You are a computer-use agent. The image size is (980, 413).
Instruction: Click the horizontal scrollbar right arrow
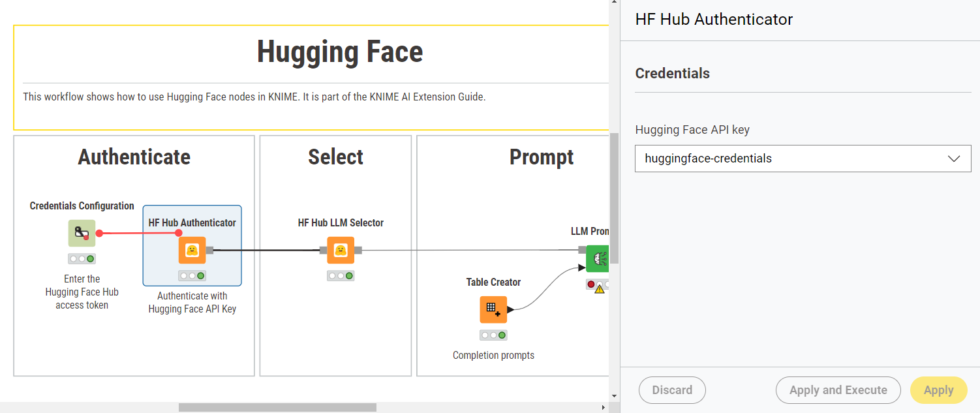pyautogui.click(x=603, y=407)
